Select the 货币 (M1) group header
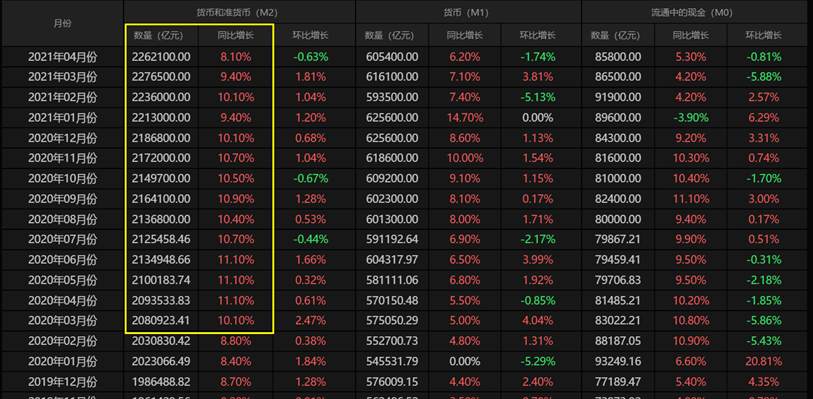The height and width of the screenshot is (399, 813). pos(469,12)
